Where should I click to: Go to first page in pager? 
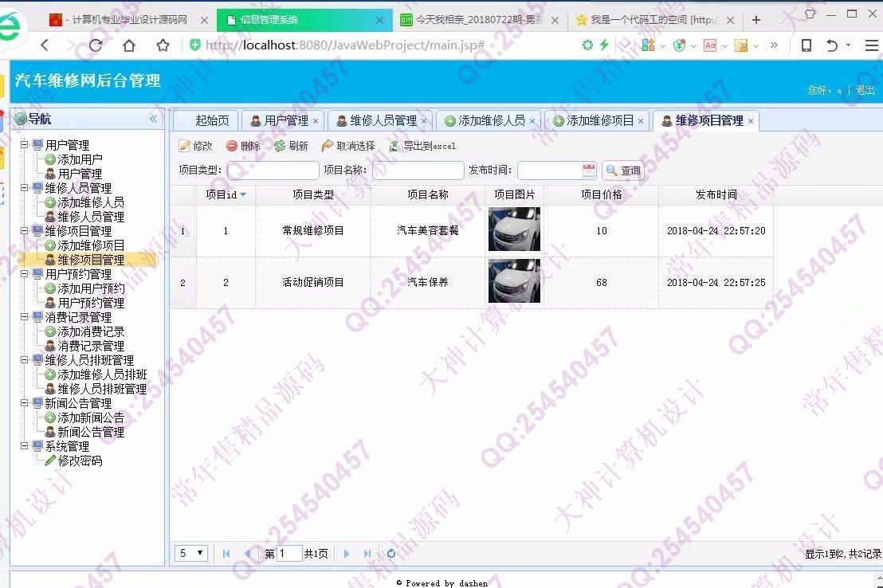click(x=226, y=554)
